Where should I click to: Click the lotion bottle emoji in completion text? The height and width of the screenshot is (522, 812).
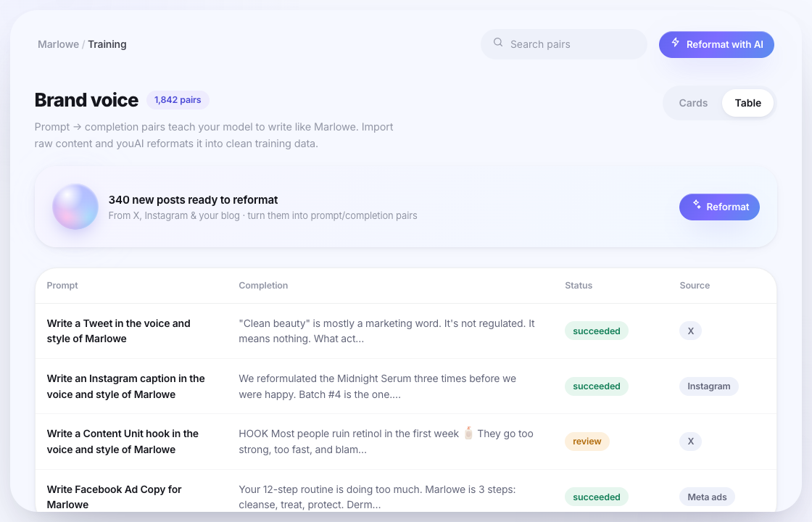(x=468, y=434)
